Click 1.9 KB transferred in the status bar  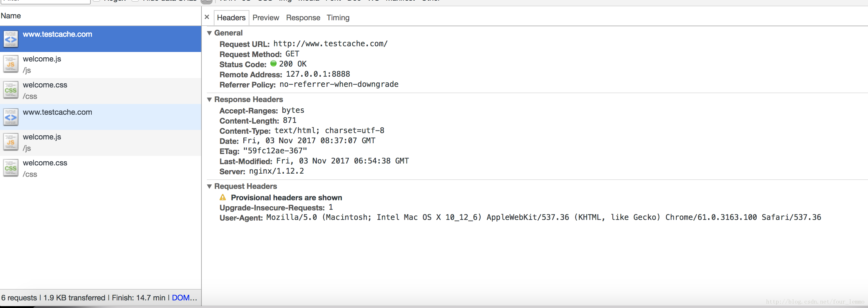coord(74,298)
